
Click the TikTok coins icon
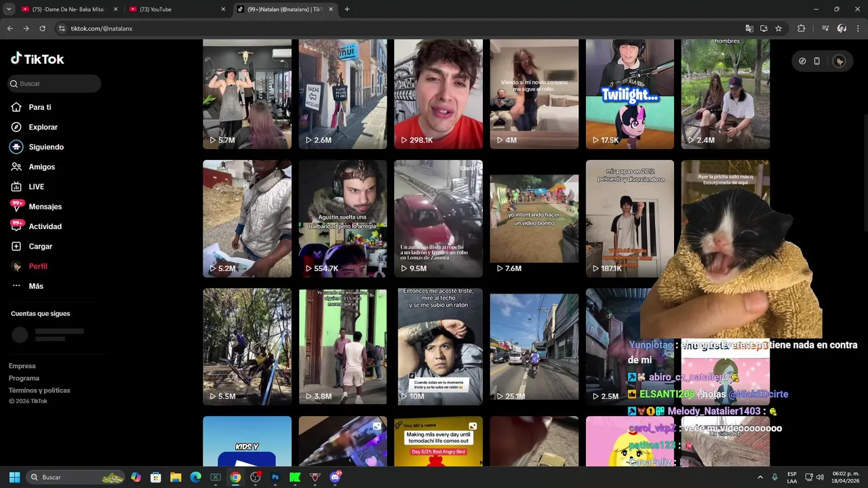tap(802, 61)
